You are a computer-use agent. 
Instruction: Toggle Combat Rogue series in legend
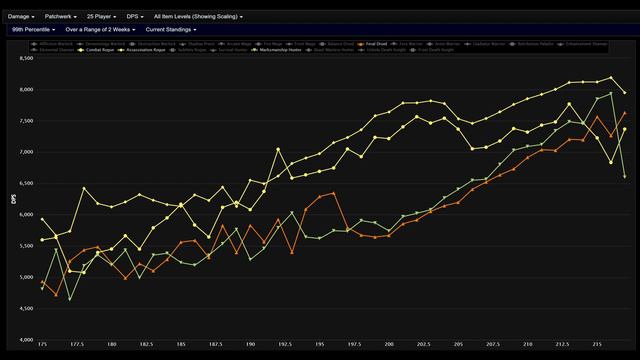[96, 50]
